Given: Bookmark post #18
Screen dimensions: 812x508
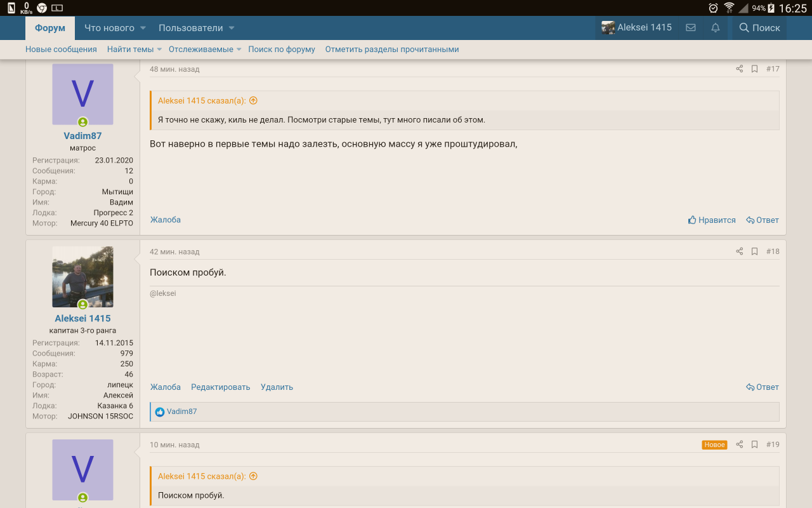Looking at the screenshot, I should click(754, 251).
